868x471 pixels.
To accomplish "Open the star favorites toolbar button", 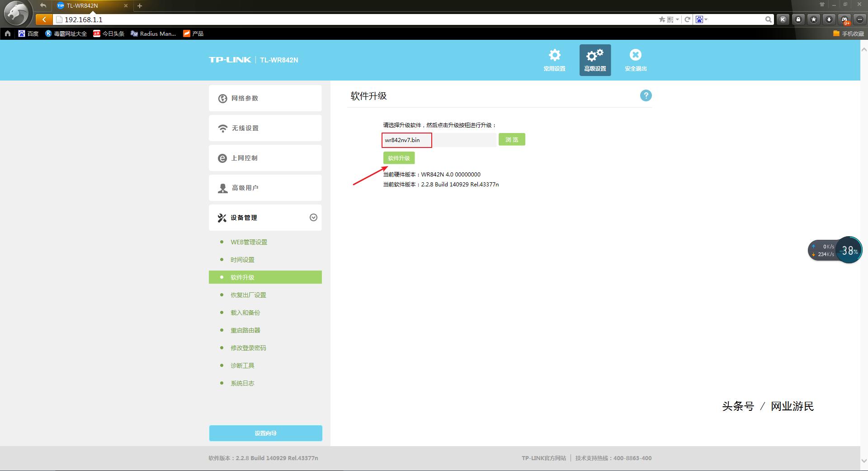I will [x=814, y=19].
